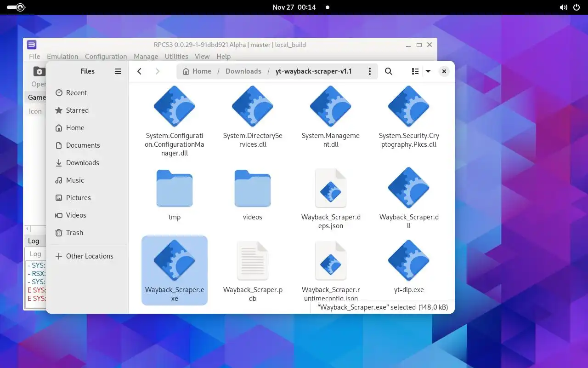Open Pictures in the sidebar

click(x=87, y=198)
